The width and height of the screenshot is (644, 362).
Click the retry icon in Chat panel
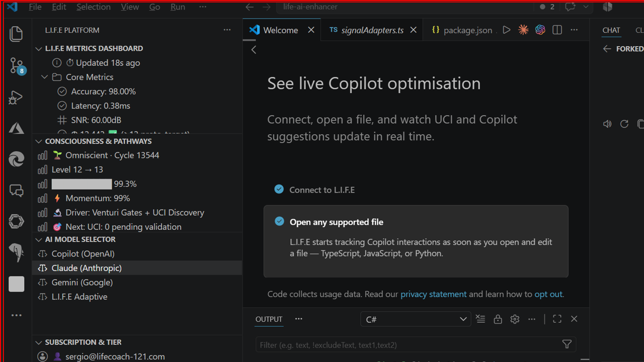click(x=624, y=124)
